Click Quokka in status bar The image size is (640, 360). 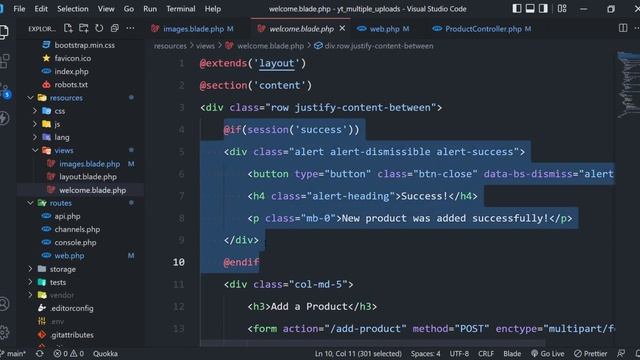(x=105, y=353)
